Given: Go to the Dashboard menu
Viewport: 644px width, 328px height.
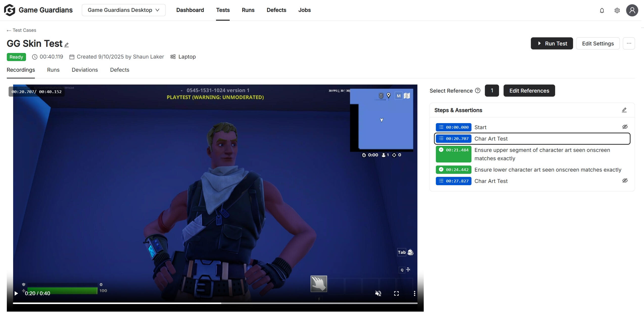Looking at the screenshot, I should click(190, 10).
